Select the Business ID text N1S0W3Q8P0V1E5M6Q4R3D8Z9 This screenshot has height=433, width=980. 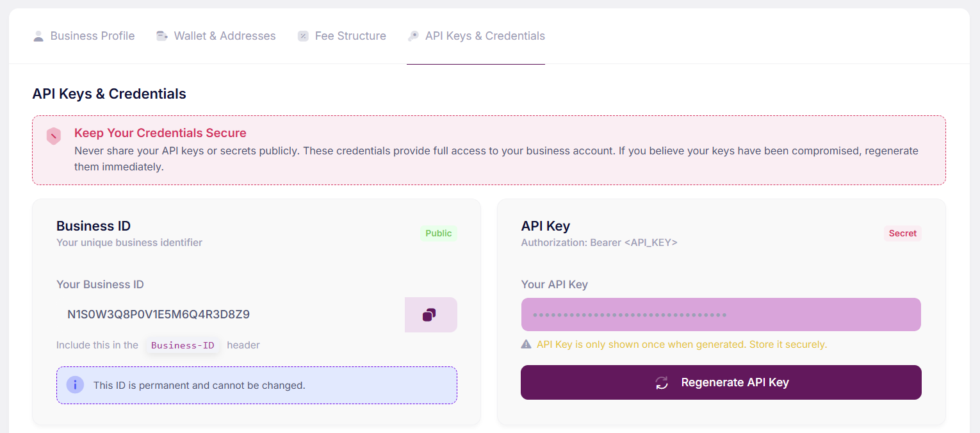pyautogui.click(x=158, y=315)
